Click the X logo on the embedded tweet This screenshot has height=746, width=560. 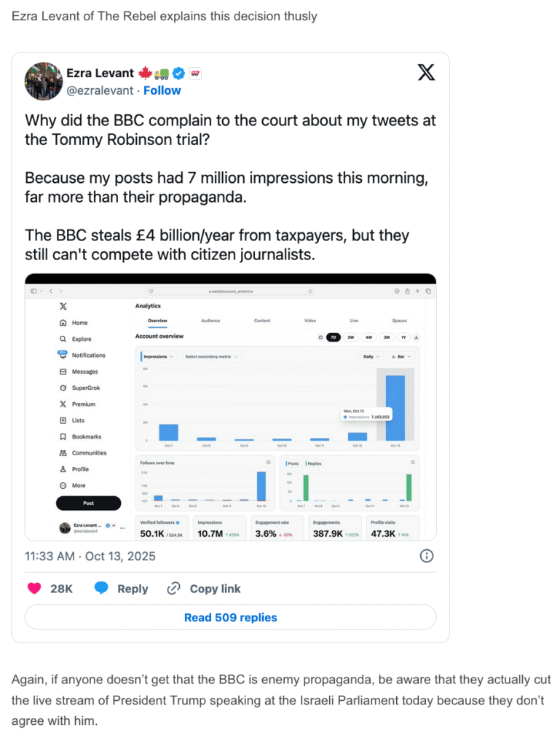426,72
